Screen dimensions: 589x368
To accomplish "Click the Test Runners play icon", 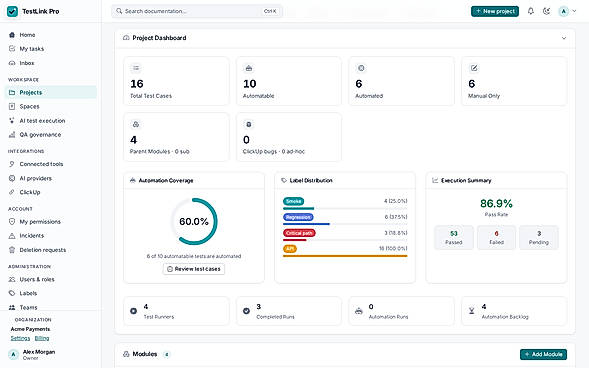I will (133, 311).
